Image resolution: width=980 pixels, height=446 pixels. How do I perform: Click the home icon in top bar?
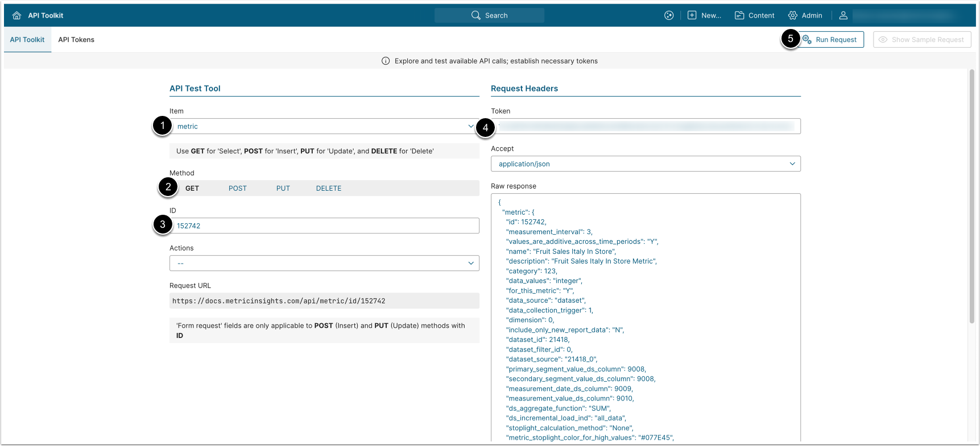16,15
